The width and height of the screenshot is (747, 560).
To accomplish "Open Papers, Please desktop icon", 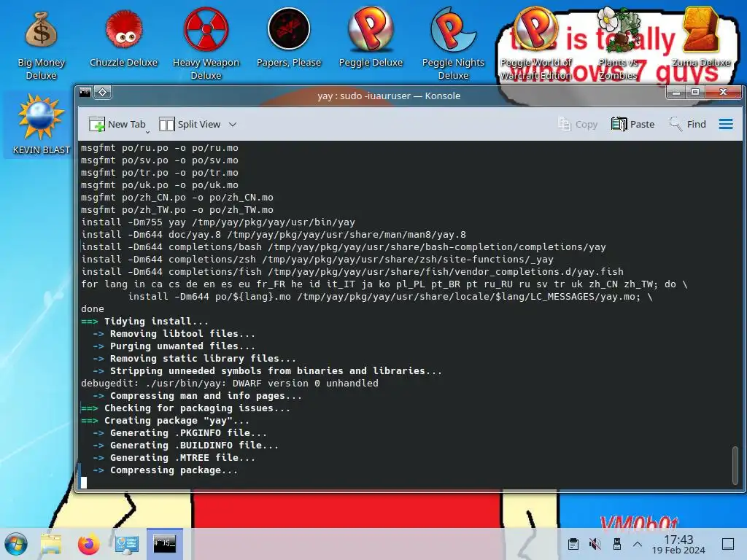I will [289, 38].
